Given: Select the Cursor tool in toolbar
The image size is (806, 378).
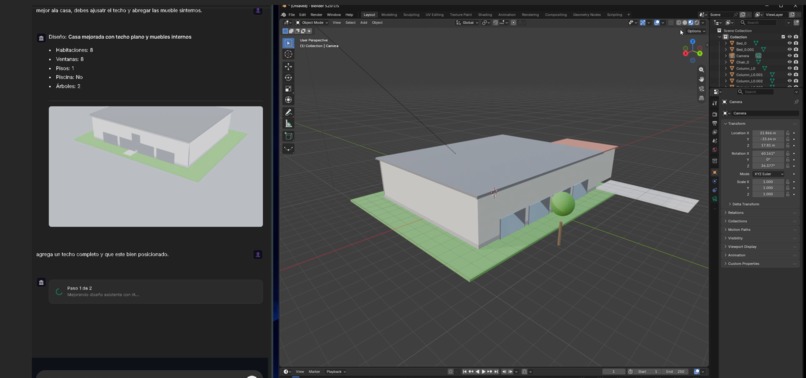Looking at the screenshot, I should (288, 55).
